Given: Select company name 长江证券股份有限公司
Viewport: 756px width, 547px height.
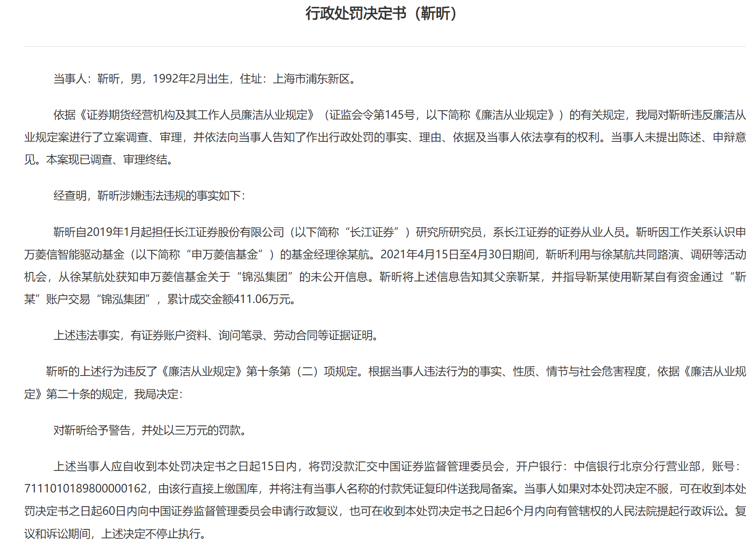Looking at the screenshot, I should (230, 232).
